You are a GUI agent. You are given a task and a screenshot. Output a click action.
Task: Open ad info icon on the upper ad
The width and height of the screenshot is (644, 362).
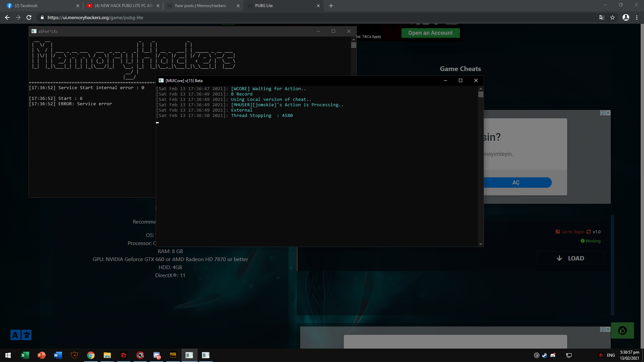[x=603, y=113]
